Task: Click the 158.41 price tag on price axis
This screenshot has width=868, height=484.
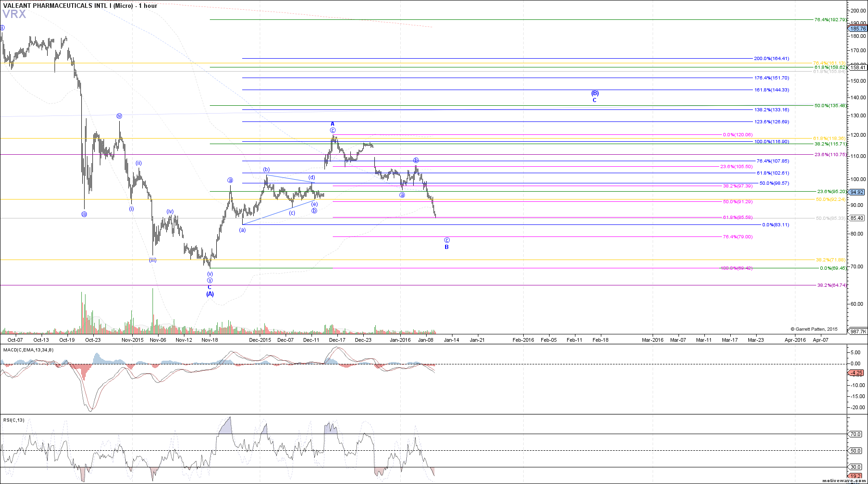Action: click(x=858, y=67)
